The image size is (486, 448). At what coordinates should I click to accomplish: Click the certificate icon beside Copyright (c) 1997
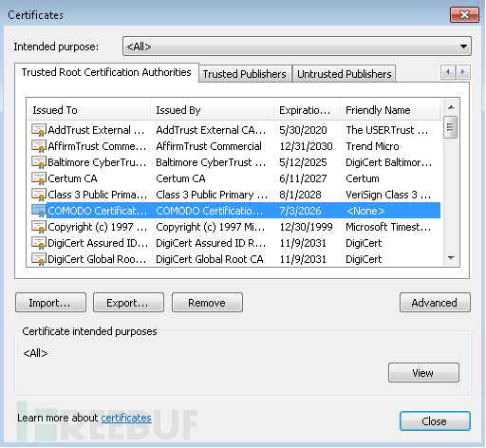pos(39,227)
